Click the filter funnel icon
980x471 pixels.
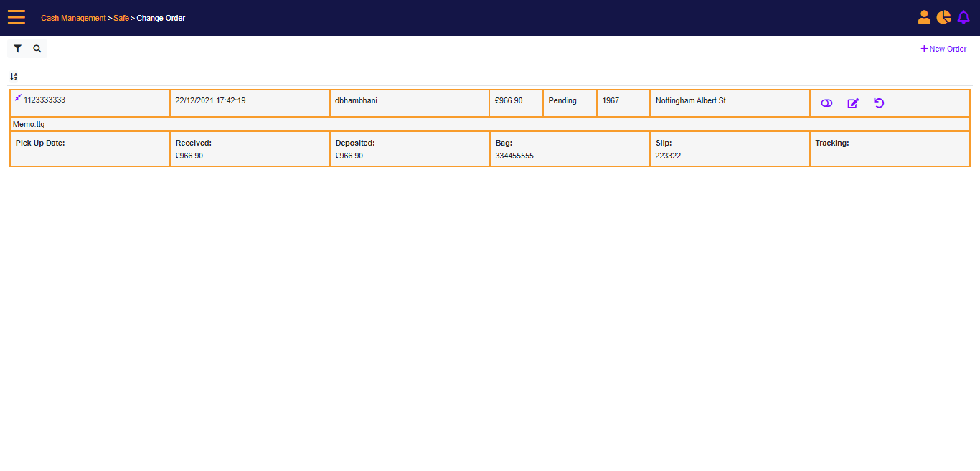(x=18, y=49)
